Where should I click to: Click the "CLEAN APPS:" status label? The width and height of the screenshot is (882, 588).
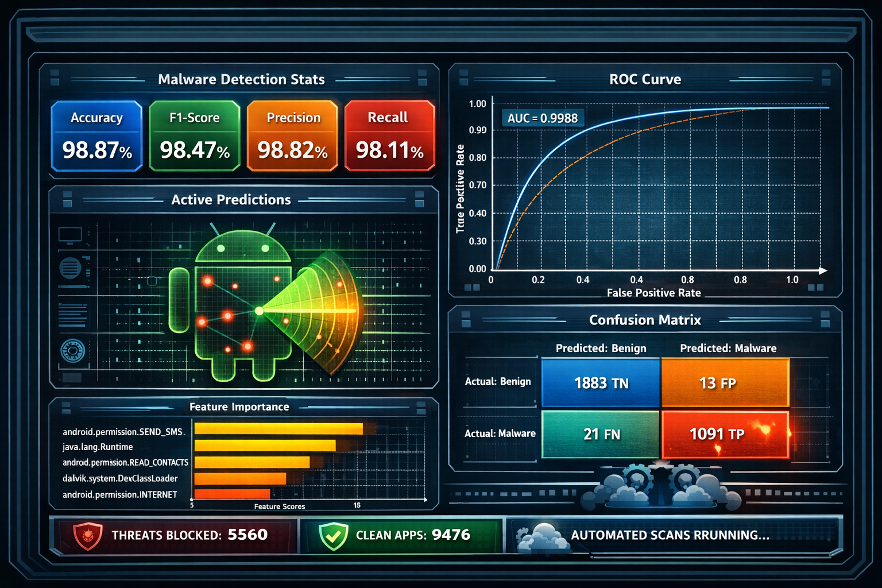click(x=391, y=535)
